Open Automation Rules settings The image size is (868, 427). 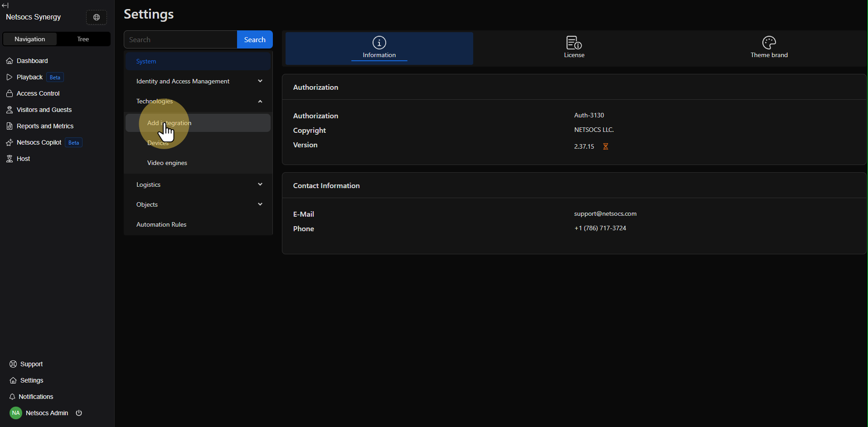point(161,224)
